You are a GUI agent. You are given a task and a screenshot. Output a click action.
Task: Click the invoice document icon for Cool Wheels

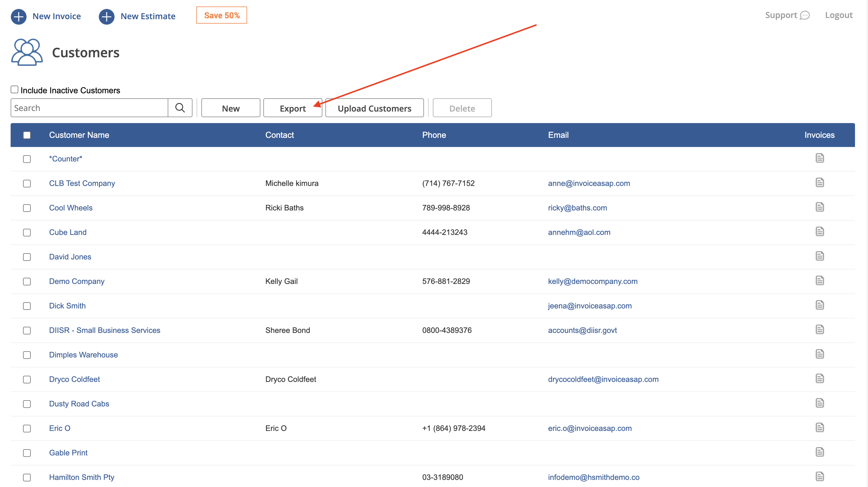click(820, 207)
